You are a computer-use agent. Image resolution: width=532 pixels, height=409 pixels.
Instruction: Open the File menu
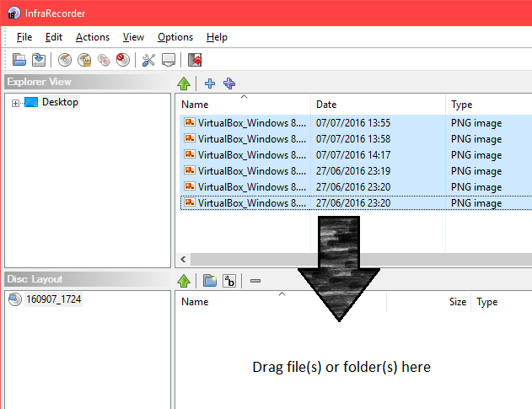pos(24,37)
